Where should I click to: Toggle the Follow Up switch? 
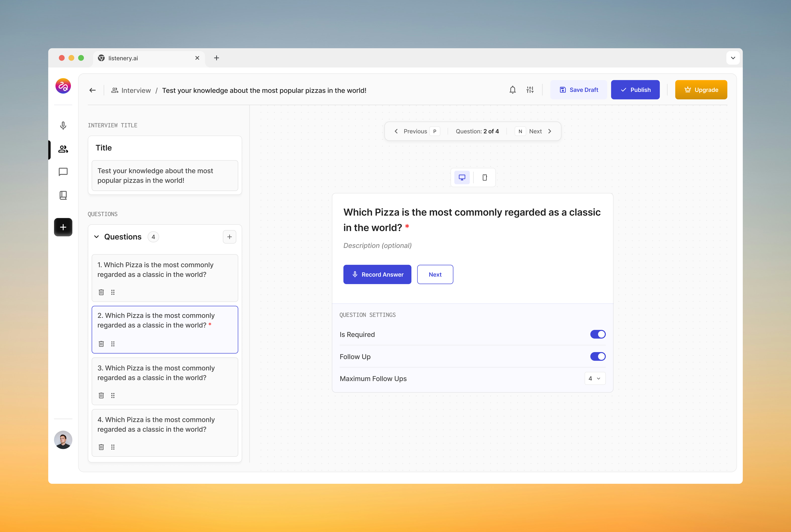(598, 357)
